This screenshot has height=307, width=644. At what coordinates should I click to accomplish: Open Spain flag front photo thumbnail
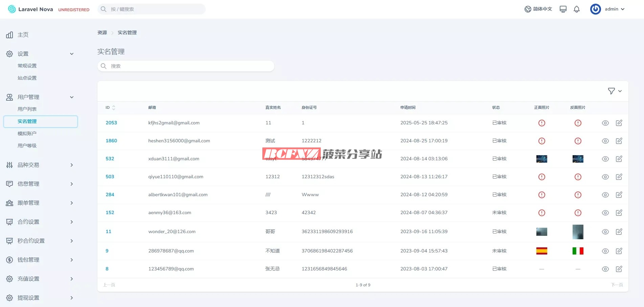tap(541, 251)
